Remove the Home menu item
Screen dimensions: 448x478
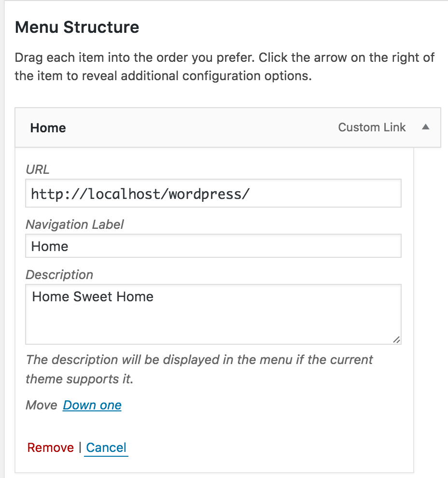coord(51,448)
